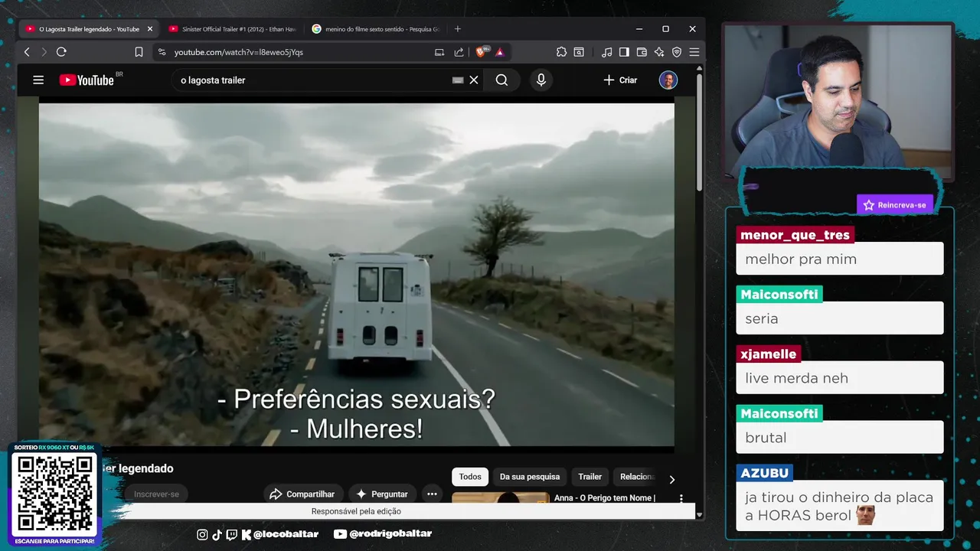Bookmark this page in the address bar
Screen dimensions: 980x551
139,52
